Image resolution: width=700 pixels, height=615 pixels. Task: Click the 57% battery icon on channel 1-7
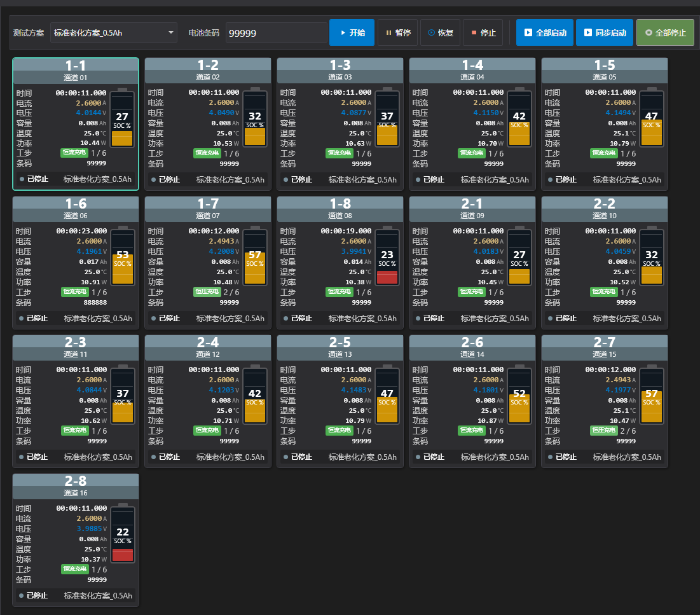(255, 256)
